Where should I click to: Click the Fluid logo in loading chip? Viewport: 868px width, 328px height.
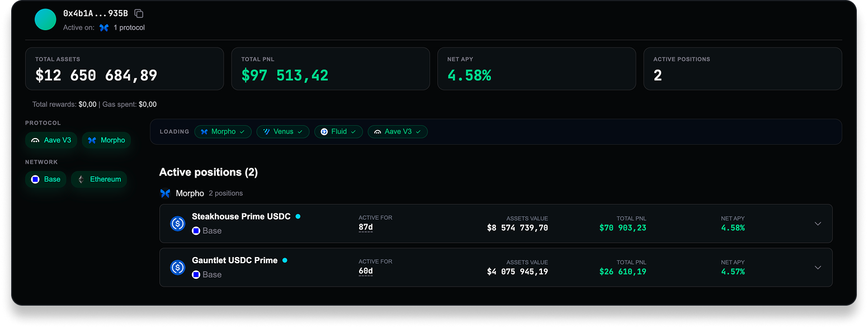[324, 132]
